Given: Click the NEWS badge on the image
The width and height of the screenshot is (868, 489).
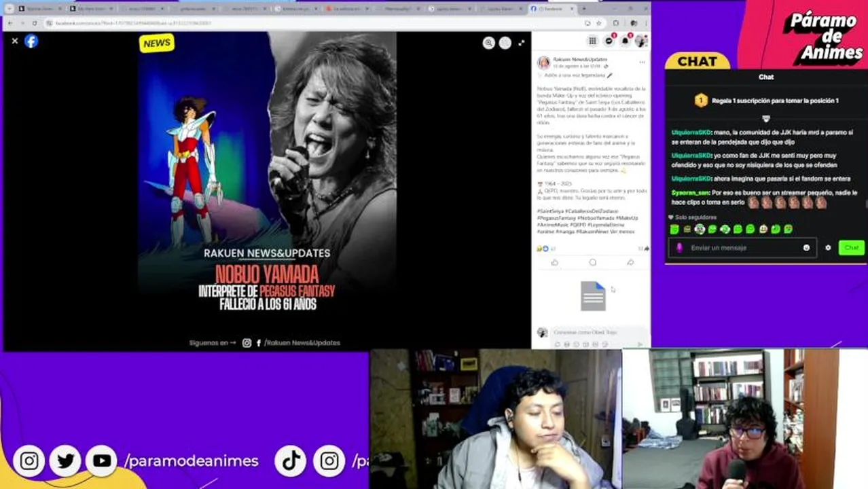Looking at the screenshot, I should click(157, 43).
